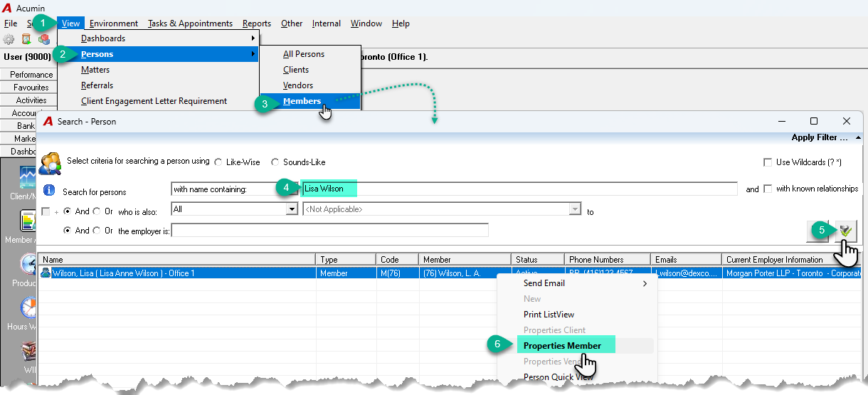Image resolution: width=868 pixels, height=395 pixels.
Task: Open the File menu
Action: click(11, 23)
